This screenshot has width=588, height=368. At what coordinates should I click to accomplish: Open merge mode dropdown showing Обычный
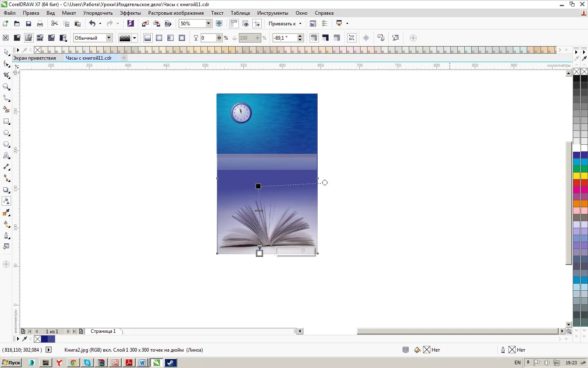click(109, 38)
